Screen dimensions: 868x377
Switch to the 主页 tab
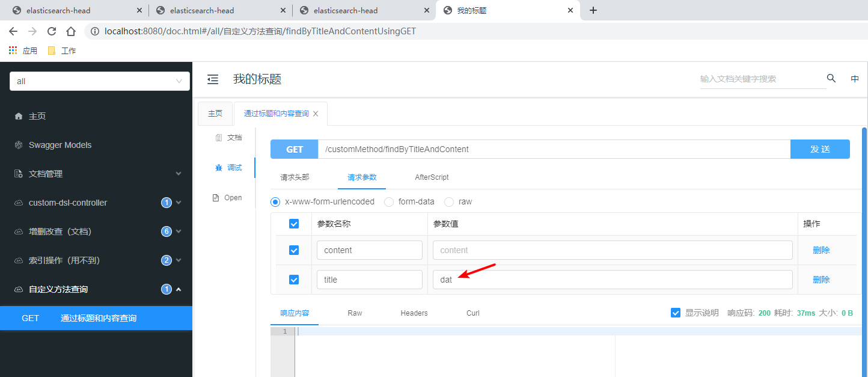(215, 114)
